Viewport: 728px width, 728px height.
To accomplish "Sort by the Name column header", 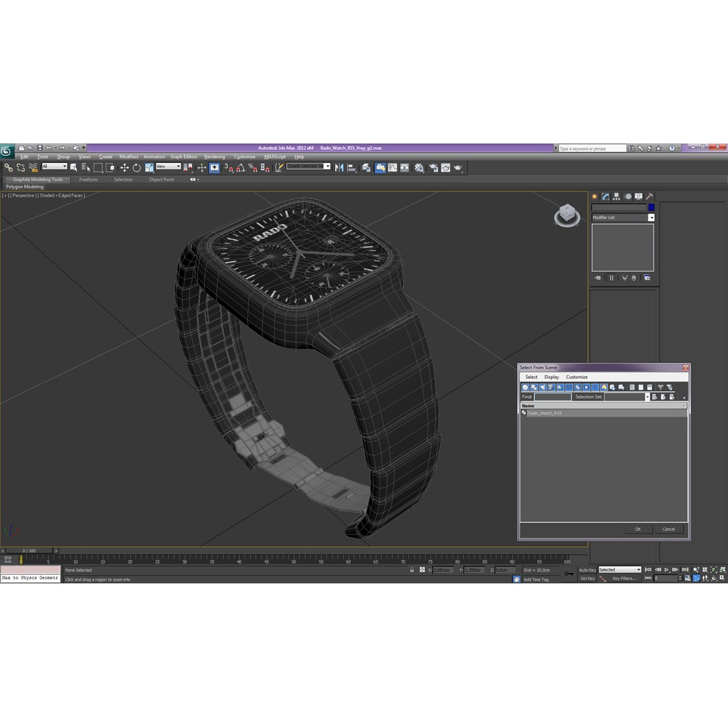I will click(x=603, y=406).
